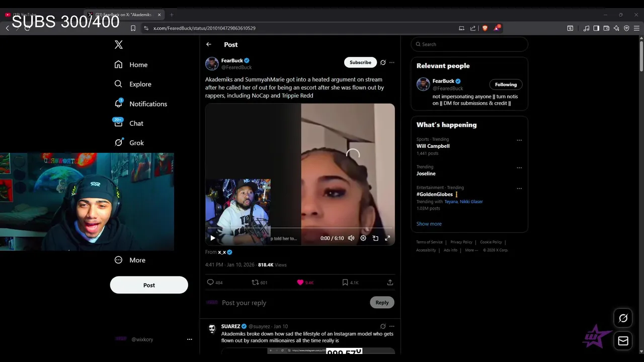Bookmark this page in the browser
This screenshot has height=362, width=644.
point(133,28)
